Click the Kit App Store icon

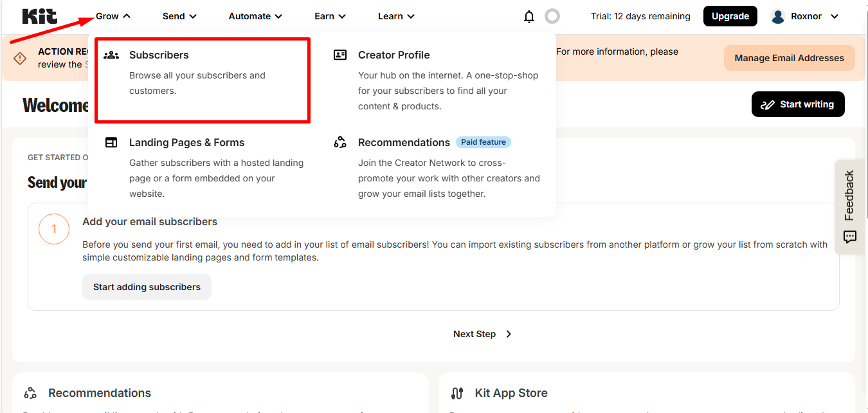tap(457, 393)
